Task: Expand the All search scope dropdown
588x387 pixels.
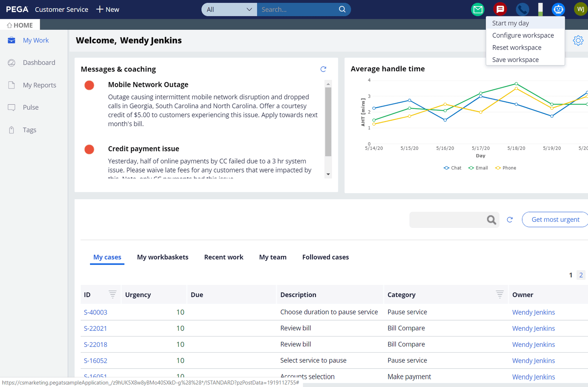Action: [229, 10]
